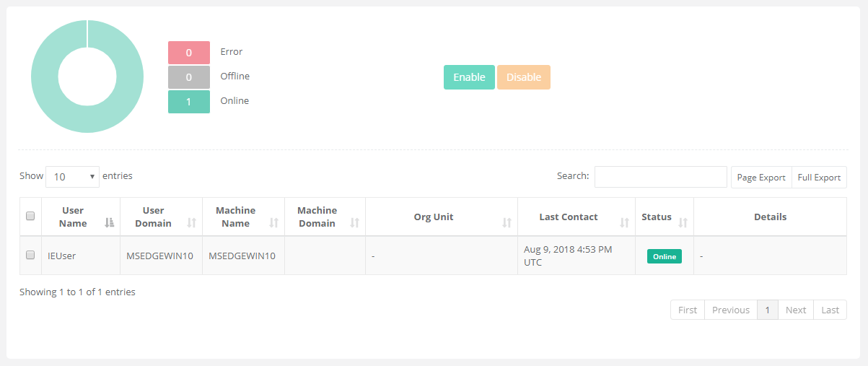Check the IEUser row checkbox
The width and height of the screenshot is (868, 366).
pos(30,255)
